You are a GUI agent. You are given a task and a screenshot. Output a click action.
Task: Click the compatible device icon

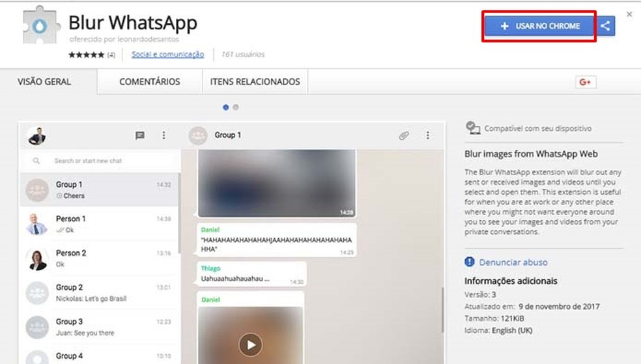click(x=473, y=128)
